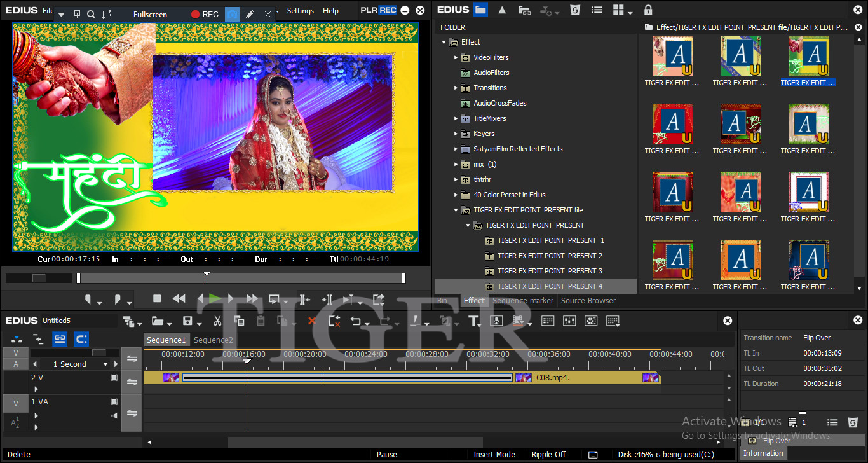
Task: Click the list icon in Information panel
Action: [x=832, y=422]
